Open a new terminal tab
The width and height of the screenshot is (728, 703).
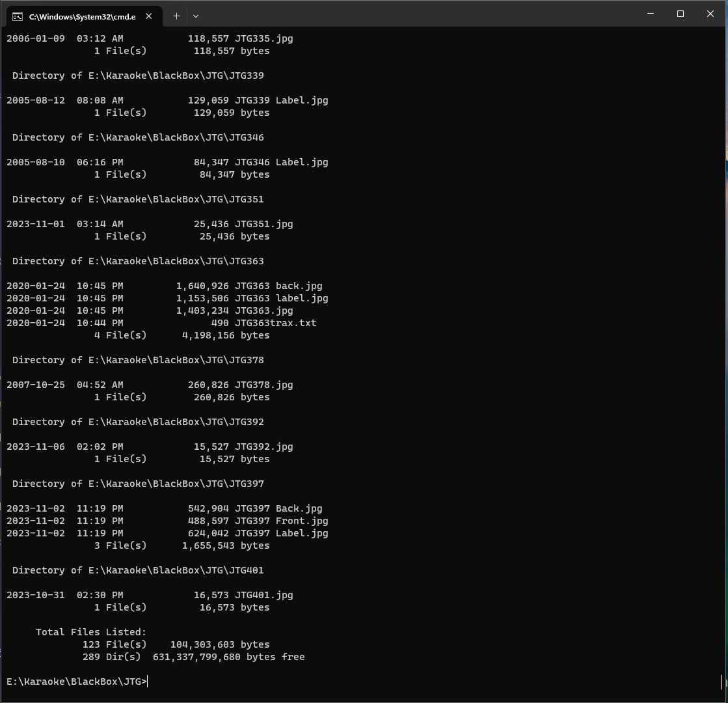pyautogui.click(x=176, y=16)
